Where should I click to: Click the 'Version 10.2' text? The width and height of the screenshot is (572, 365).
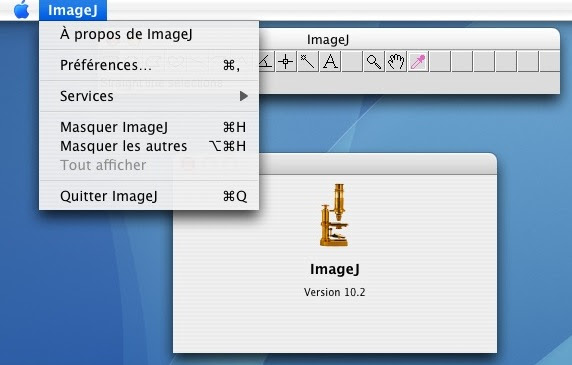point(335,292)
